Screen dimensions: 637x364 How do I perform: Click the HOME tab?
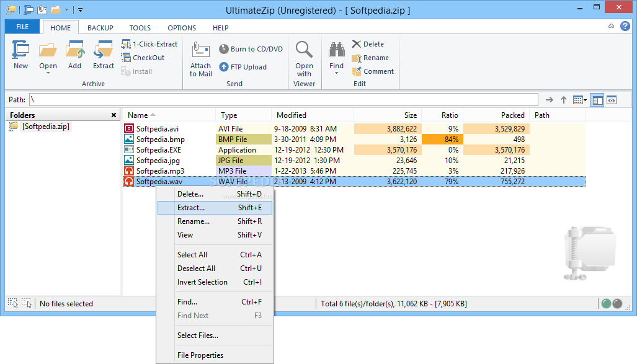pos(61,28)
